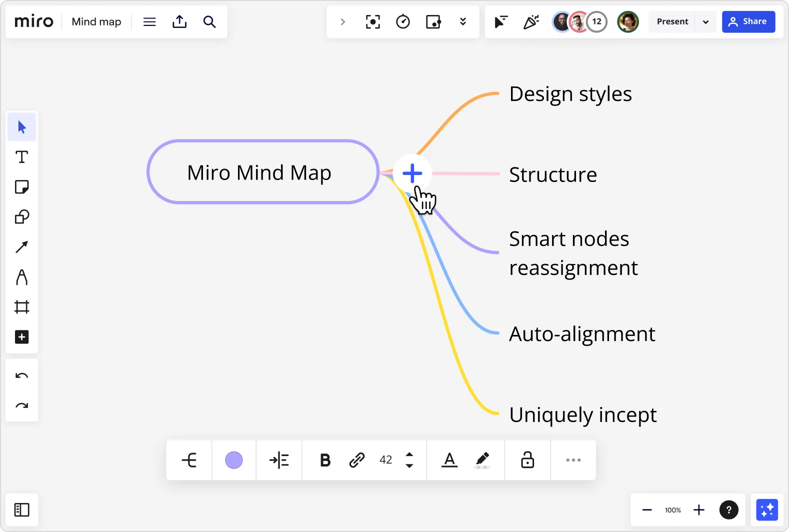Click the 100% zoom level
Screen dimensions: 789x532
[x=673, y=510]
